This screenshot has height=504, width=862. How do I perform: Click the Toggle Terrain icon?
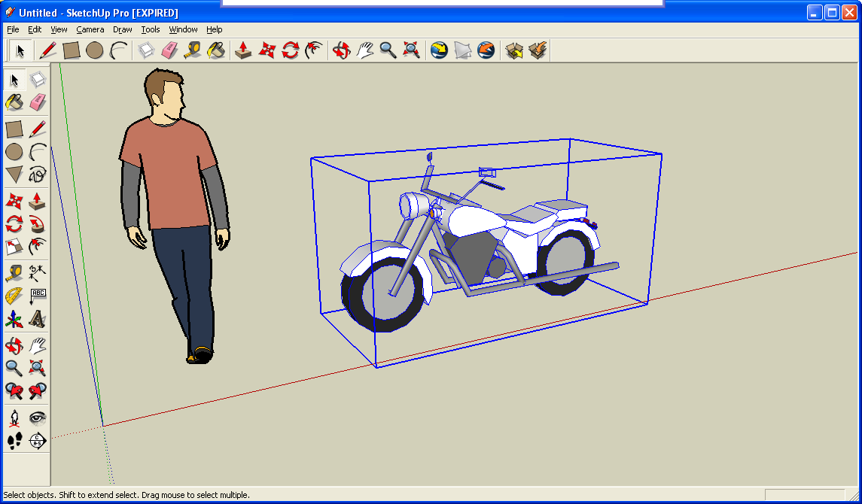(x=462, y=50)
